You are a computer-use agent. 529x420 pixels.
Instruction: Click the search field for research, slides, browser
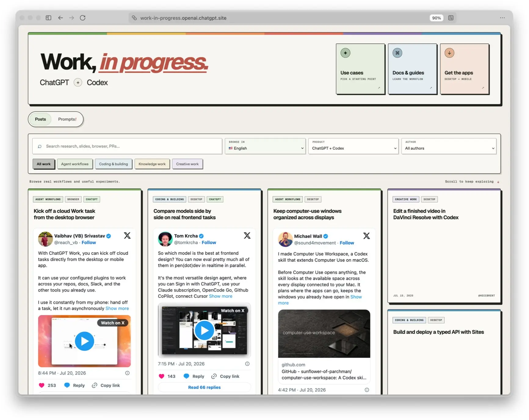click(127, 146)
